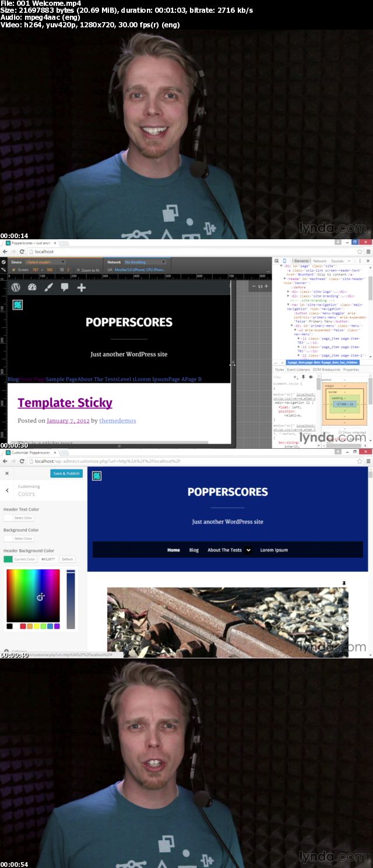The width and height of the screenshot is (373, 868).
Task: Switch to the DevTools Sources tab
Action: 337,261
